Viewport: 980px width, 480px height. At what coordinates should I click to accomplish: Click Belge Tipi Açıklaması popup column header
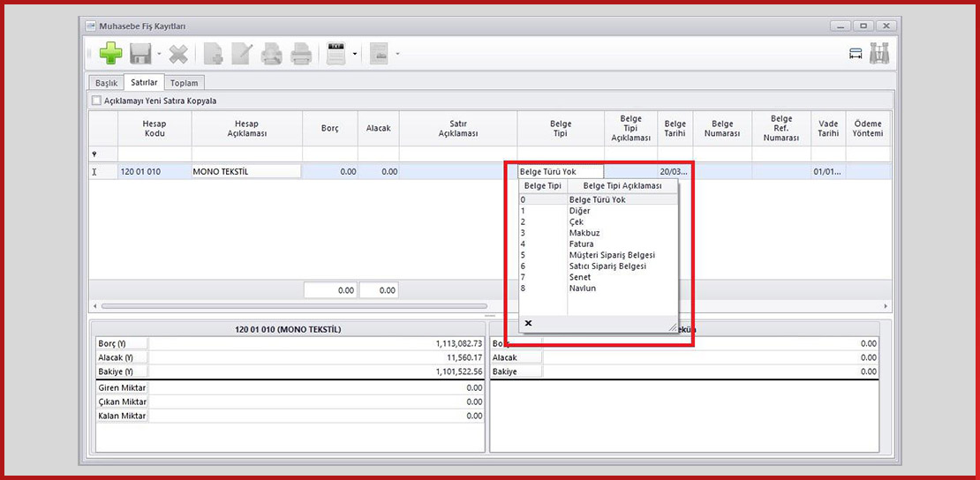pyautogui.click(x=622, y=186)
